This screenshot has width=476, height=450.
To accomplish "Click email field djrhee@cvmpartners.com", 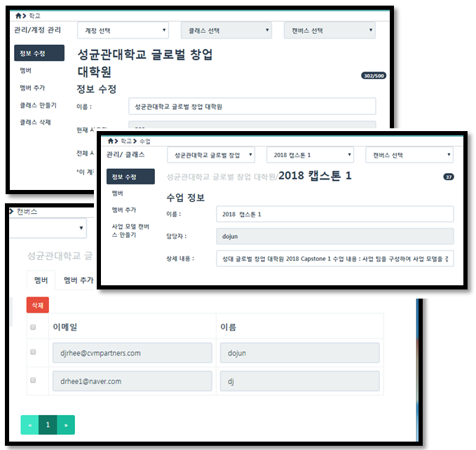I will (132, 353).
